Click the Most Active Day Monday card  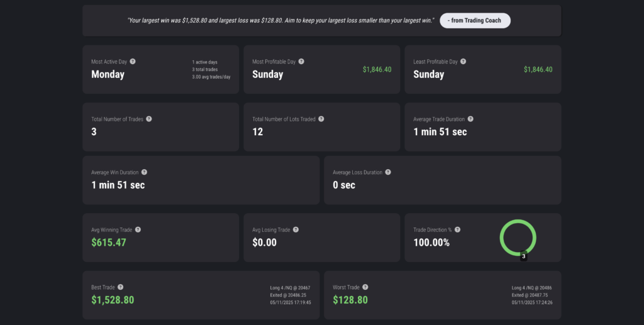pyautogui.click(x=160, y=69)
